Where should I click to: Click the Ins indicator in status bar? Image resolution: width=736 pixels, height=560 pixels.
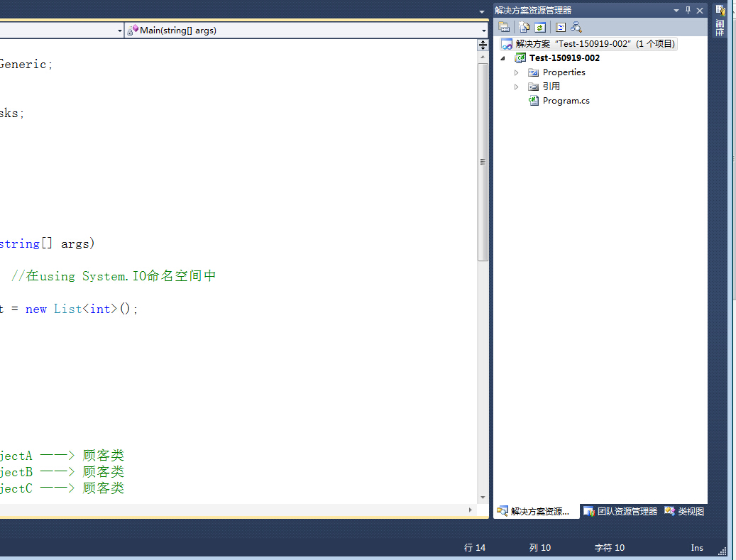697,547
